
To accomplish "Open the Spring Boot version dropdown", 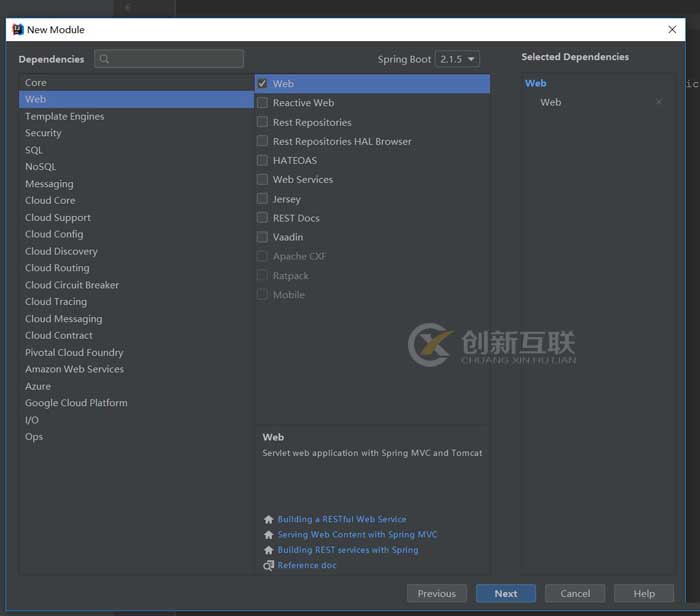I will pyautogui.click(x=457, y=59).
